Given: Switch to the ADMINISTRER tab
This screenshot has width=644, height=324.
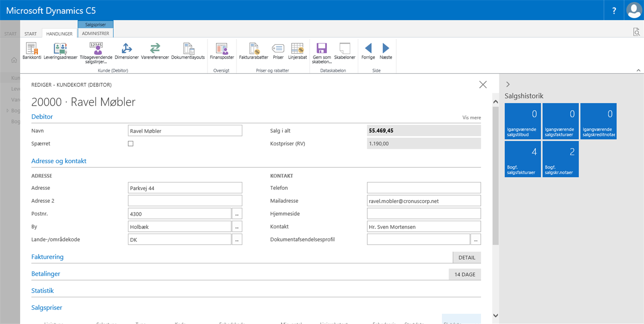Looking at the screenshot, I should [96, 34].
